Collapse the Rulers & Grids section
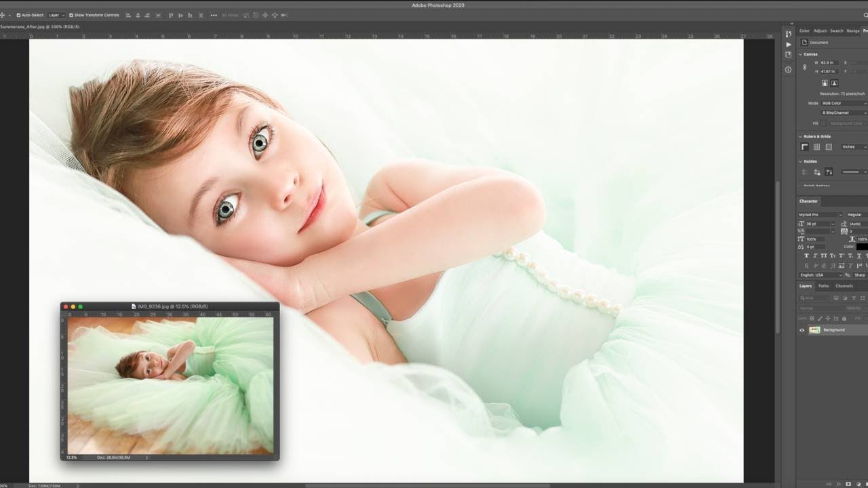This screenshot has height=488, width=868. (800, 137)
